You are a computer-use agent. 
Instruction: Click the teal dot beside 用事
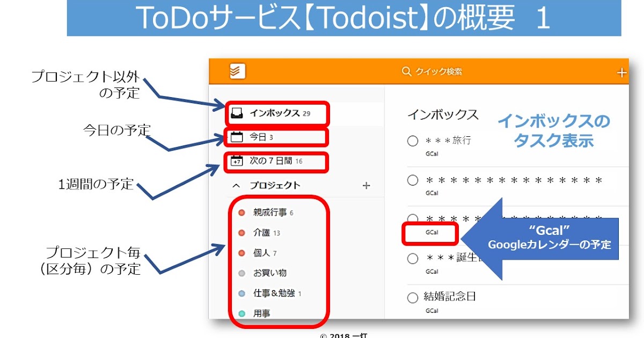click(241, 313)
